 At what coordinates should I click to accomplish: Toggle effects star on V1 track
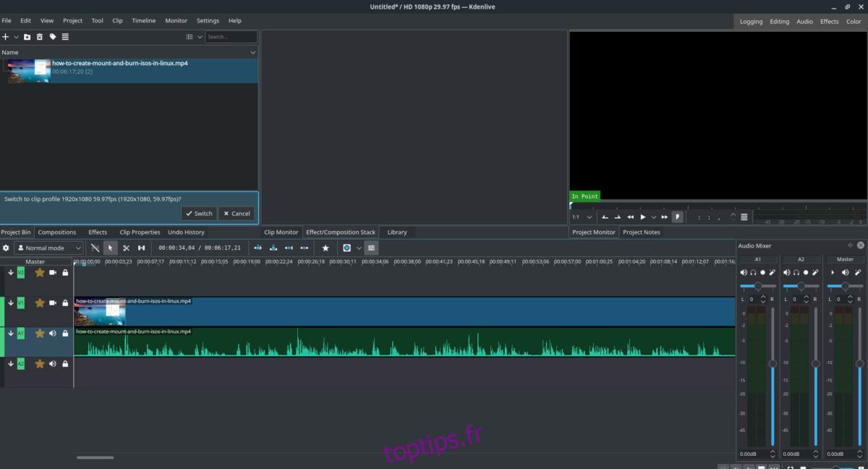pos(40,303)
